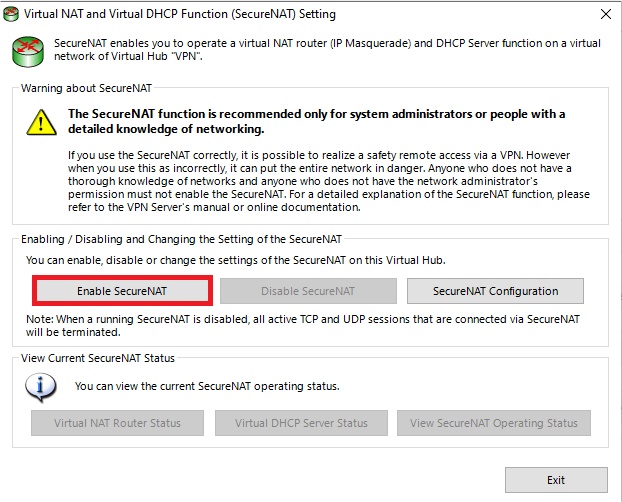Click the small title bar app icon

click(11, 14)
